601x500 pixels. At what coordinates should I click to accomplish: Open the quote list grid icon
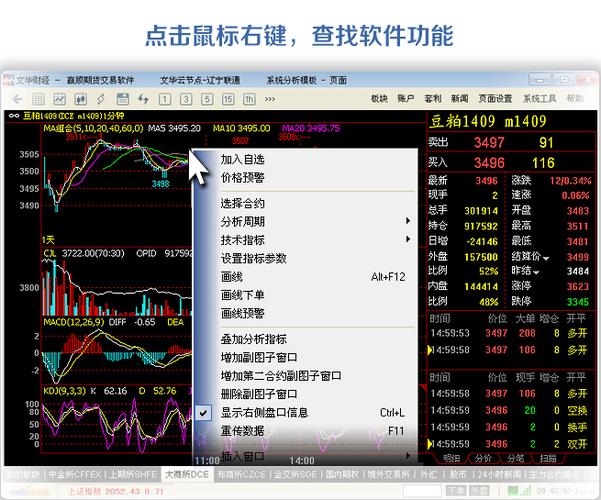point(38,99)
